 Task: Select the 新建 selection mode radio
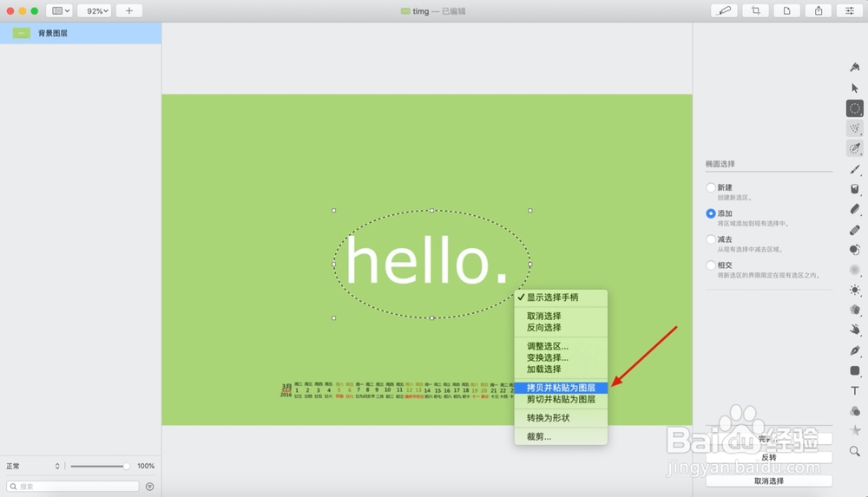[x=711, y=187]
